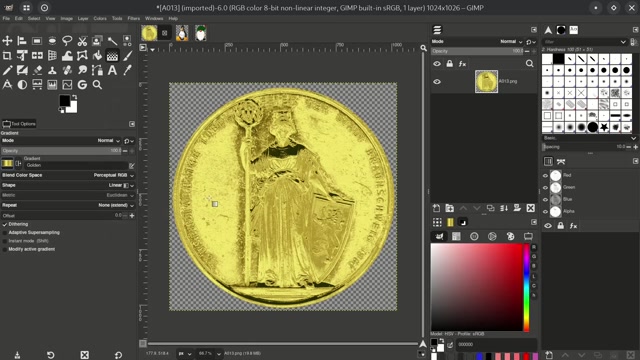Select the Measure compass tool
The height and width of the screenshot is (360, 640).
pos(7,85)
